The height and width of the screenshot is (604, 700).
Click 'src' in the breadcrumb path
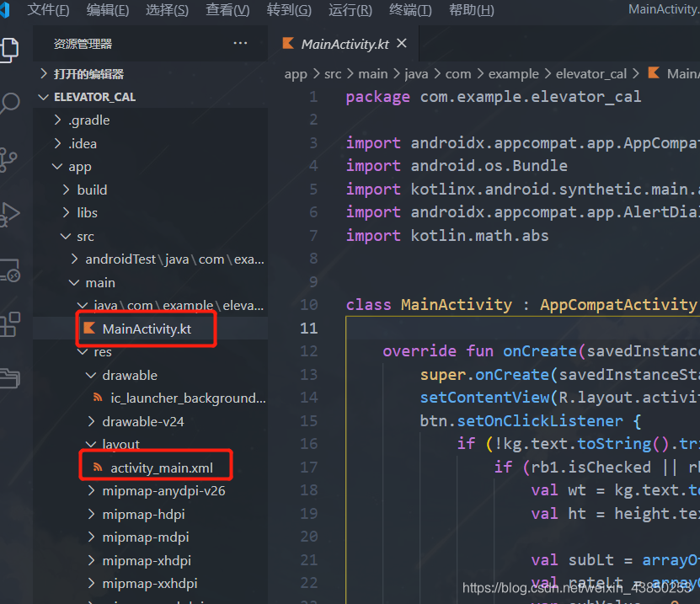pos(333,73)
